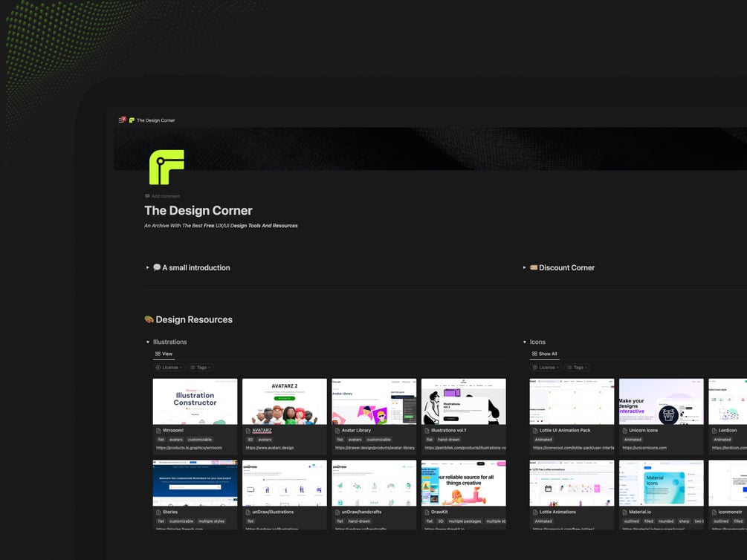
Task: Open the Wrrooom! products.ls.graphics URL
Action: click(189, 448)
